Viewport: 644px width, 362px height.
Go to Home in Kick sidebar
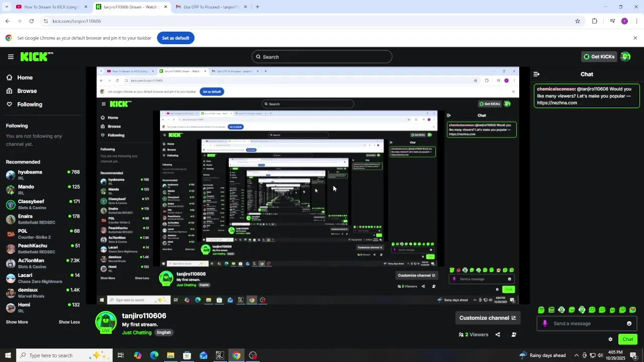[x=20, y=77]
